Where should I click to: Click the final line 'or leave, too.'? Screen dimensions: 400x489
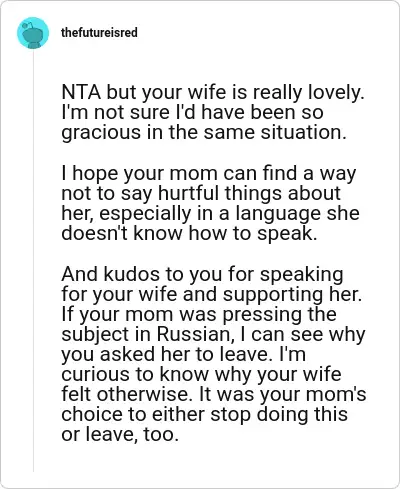pyautogui.click(x=120, y=435)
